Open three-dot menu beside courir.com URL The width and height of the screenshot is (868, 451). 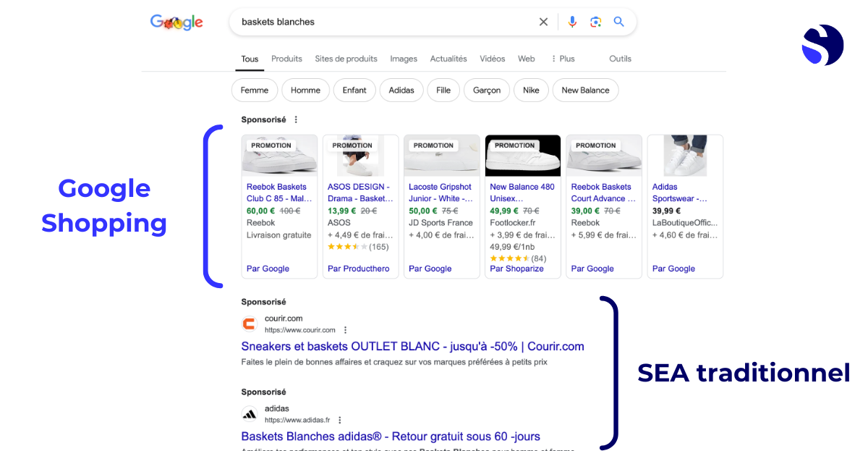345,329
